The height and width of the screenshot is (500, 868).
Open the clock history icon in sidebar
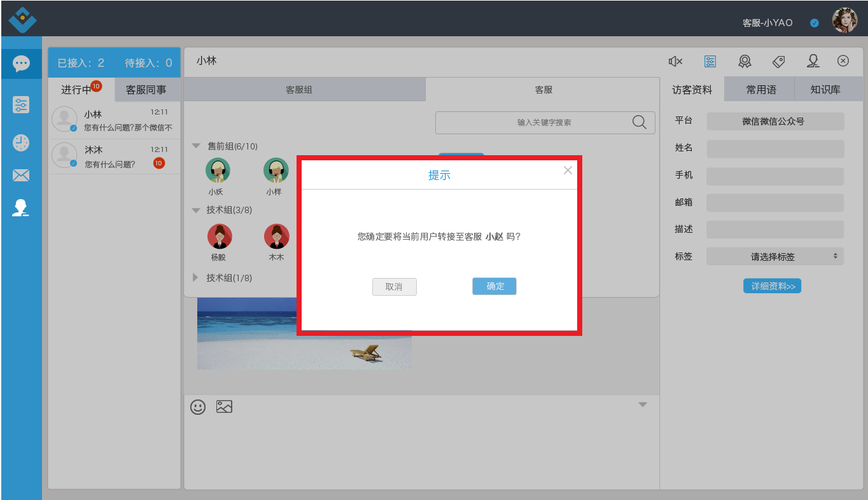pyautogui.click(x=21, y=142)
